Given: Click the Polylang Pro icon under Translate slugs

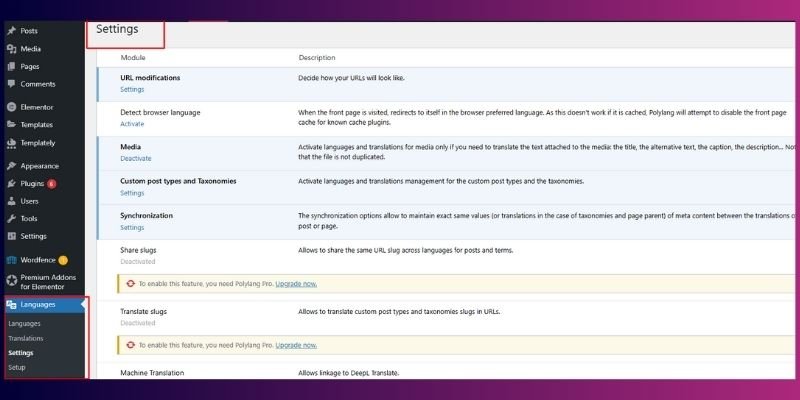Looking at the screenshot, I should 131,345.
